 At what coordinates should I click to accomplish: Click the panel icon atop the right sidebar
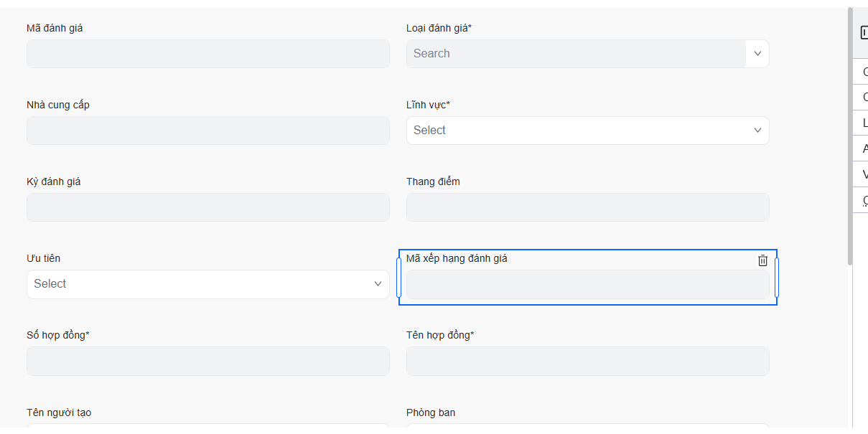864,32
